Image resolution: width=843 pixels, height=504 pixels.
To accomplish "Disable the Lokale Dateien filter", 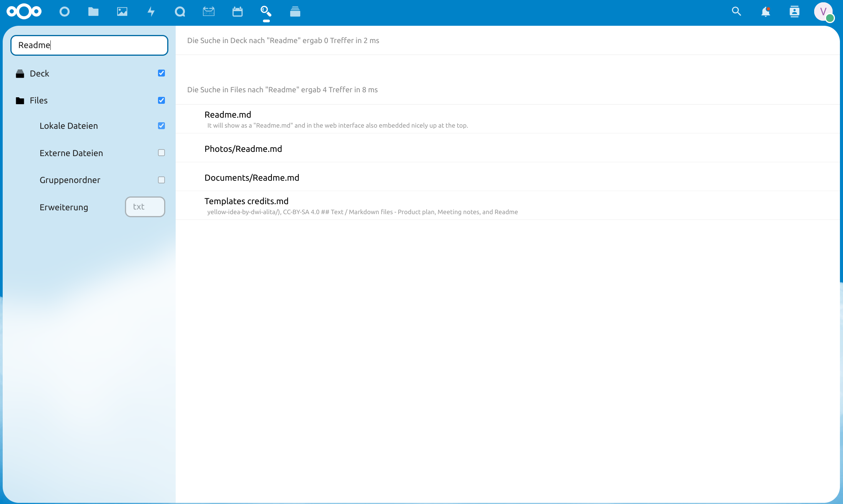I will pyautogui.click(x=161, y=126).
